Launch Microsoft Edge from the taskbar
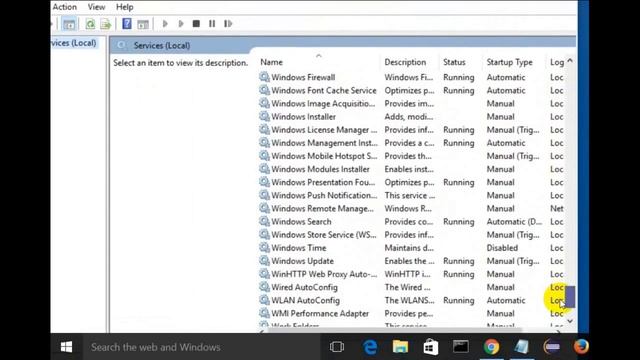Screen dimensions: 640x360 370,347
